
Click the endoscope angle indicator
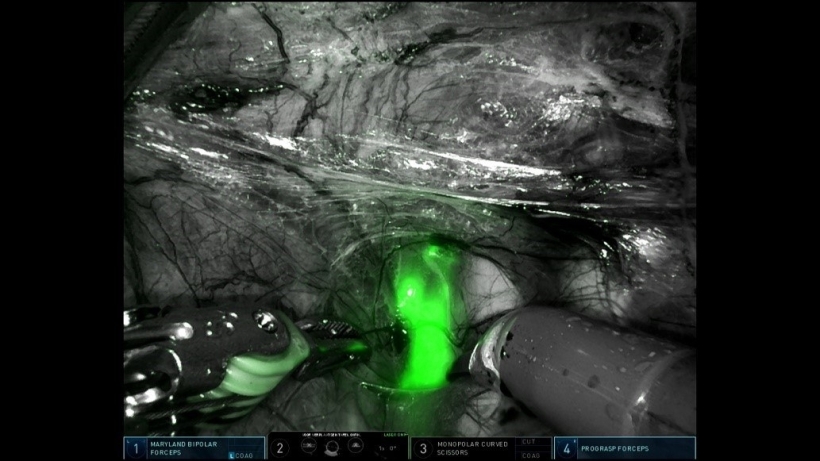point(387,448)
